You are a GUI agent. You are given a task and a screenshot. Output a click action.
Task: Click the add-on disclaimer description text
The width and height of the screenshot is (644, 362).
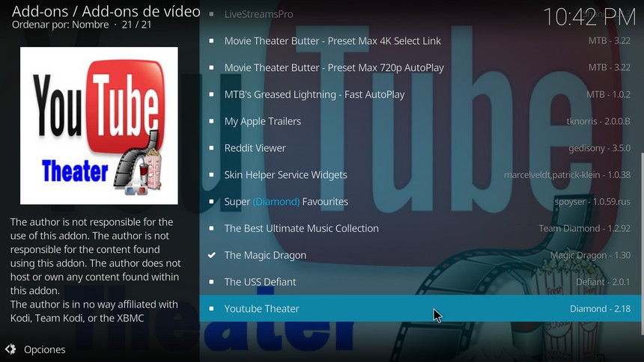coord(95,270)
